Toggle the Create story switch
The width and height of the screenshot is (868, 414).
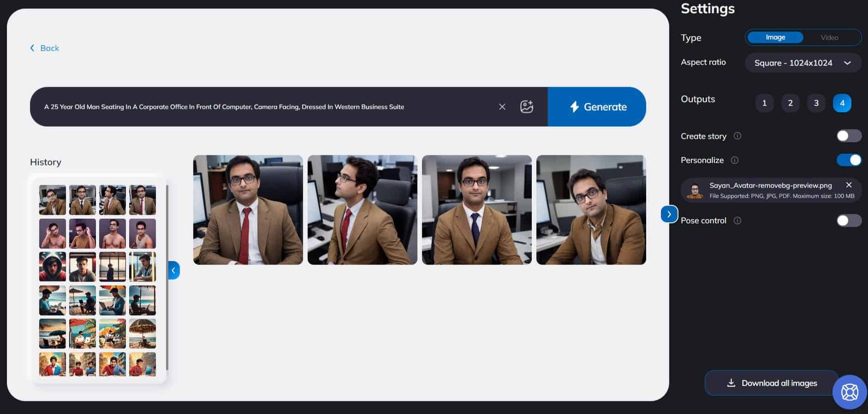pos(849,135)
